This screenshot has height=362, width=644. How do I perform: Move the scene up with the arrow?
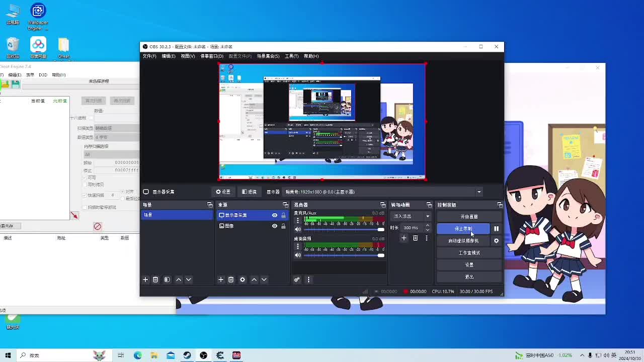179,280
